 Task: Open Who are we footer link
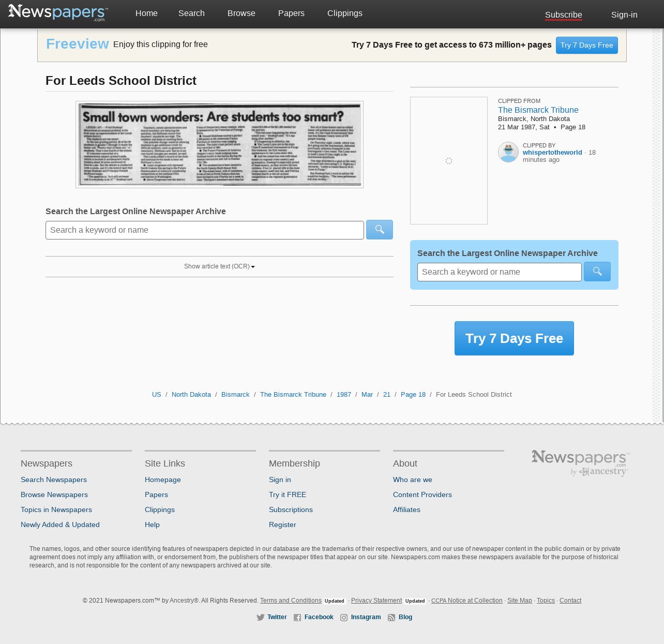[x=413, y=480]
